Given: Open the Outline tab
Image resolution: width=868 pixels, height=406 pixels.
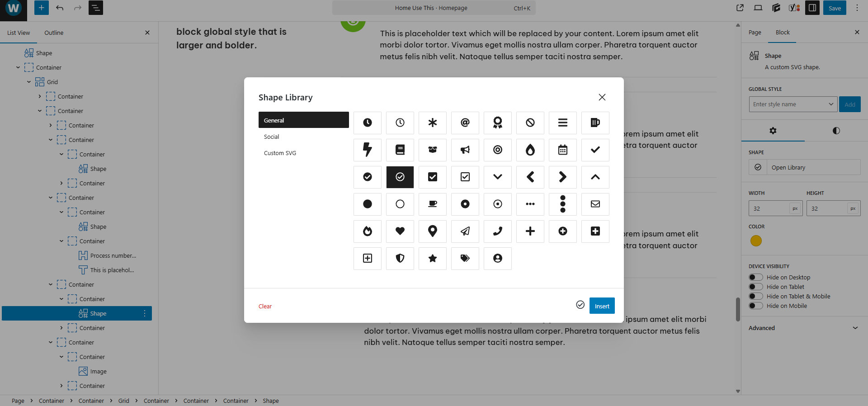Looking at the screenshot, I should point(54,33).
